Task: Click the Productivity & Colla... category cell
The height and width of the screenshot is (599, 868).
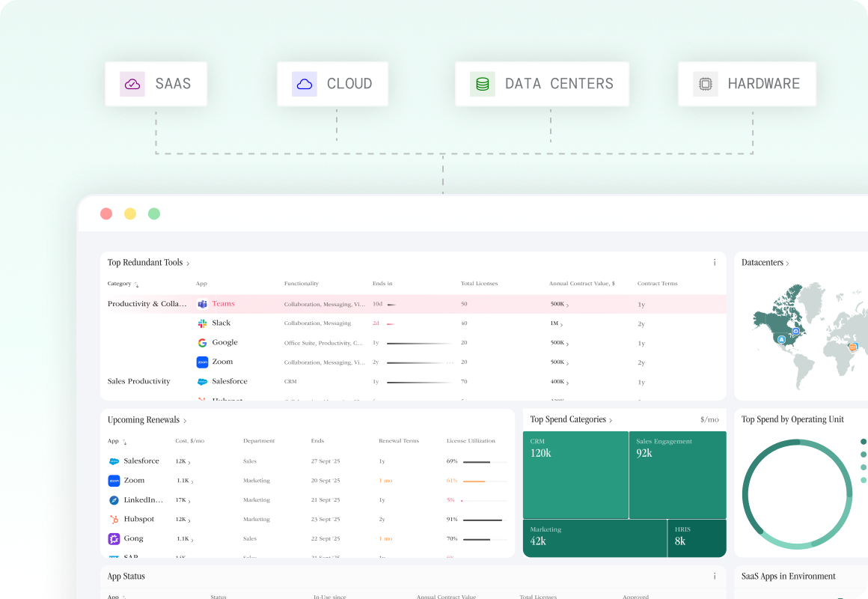Action: click(x=147, y=304)
